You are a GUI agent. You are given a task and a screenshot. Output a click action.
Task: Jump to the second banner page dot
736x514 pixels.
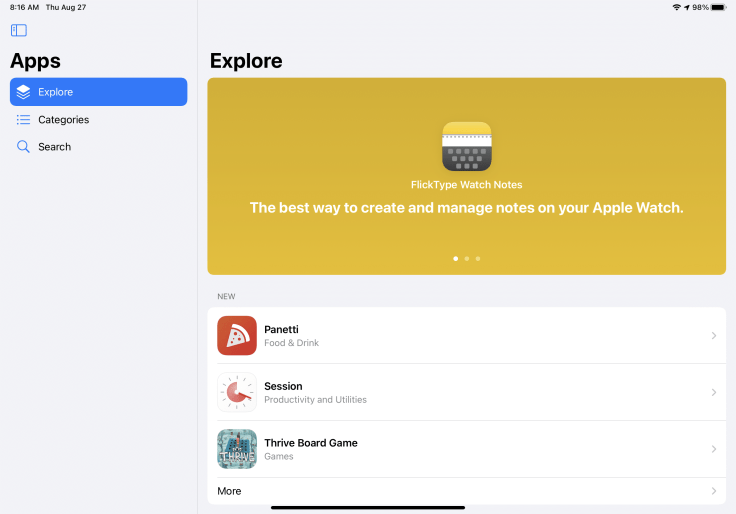tap(467, 259)
